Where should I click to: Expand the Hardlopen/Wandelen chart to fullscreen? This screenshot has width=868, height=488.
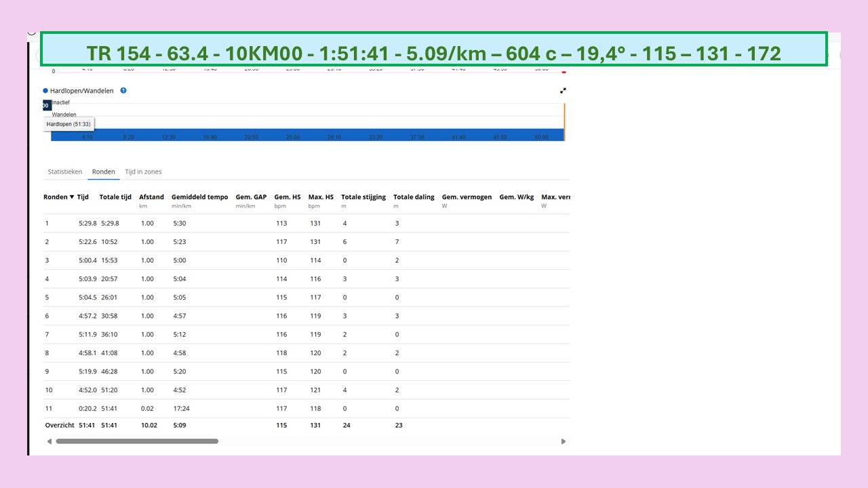tap(563, 90)
